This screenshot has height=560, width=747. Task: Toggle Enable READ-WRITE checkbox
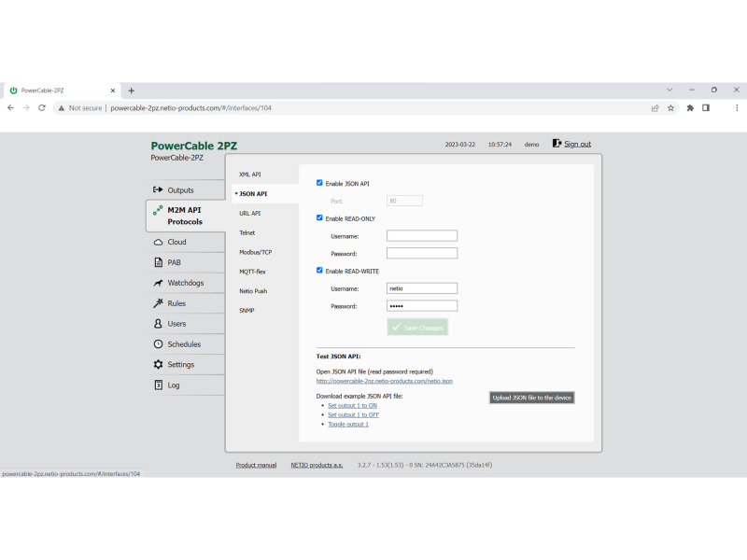(319, 270)
